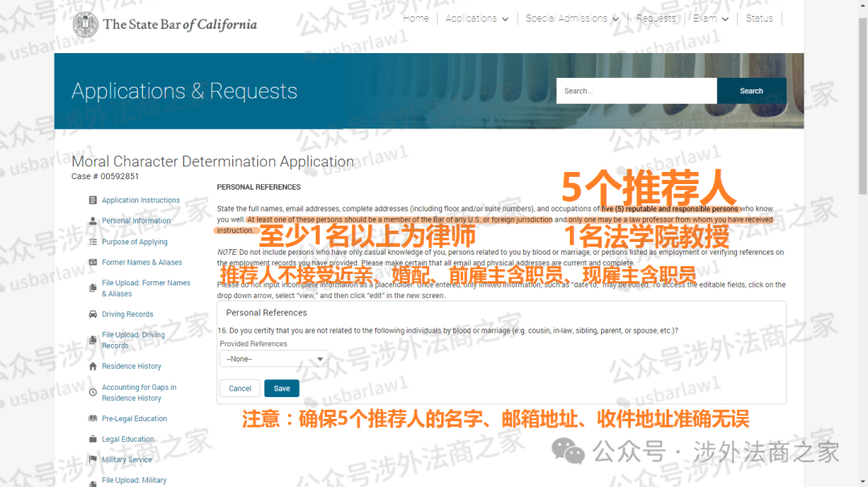Click the Legal Education briefcase icon
Screen dimensions: 868x487
point(93,439)
